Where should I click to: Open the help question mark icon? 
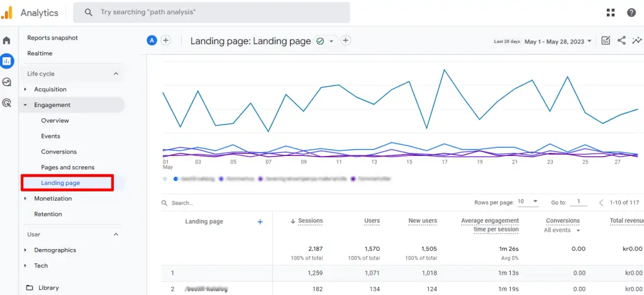[x=631, y=13]
